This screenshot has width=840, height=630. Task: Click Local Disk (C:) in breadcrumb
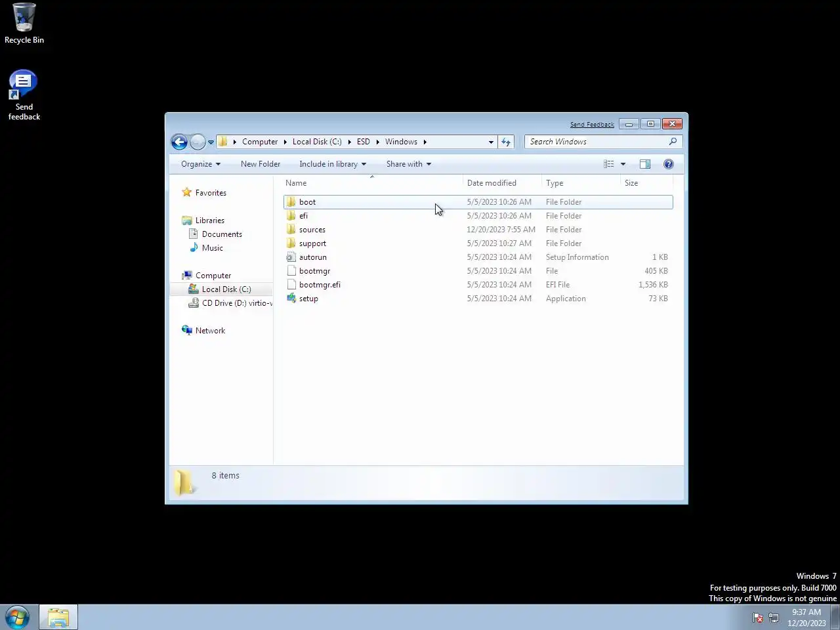point(317,142)
